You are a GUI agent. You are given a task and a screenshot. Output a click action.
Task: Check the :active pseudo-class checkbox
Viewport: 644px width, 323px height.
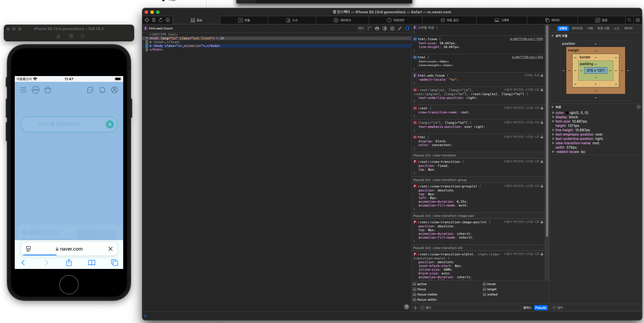(414, 284)
